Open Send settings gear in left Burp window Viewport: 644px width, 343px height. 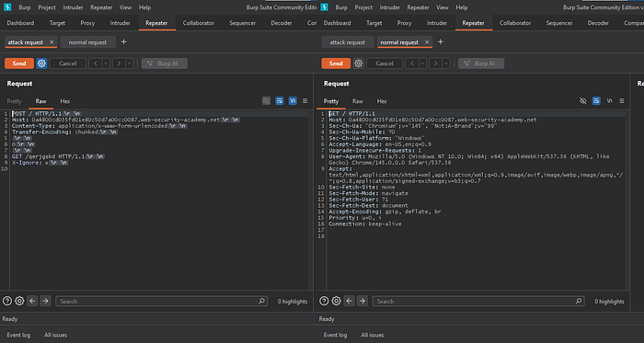(41, 63)
